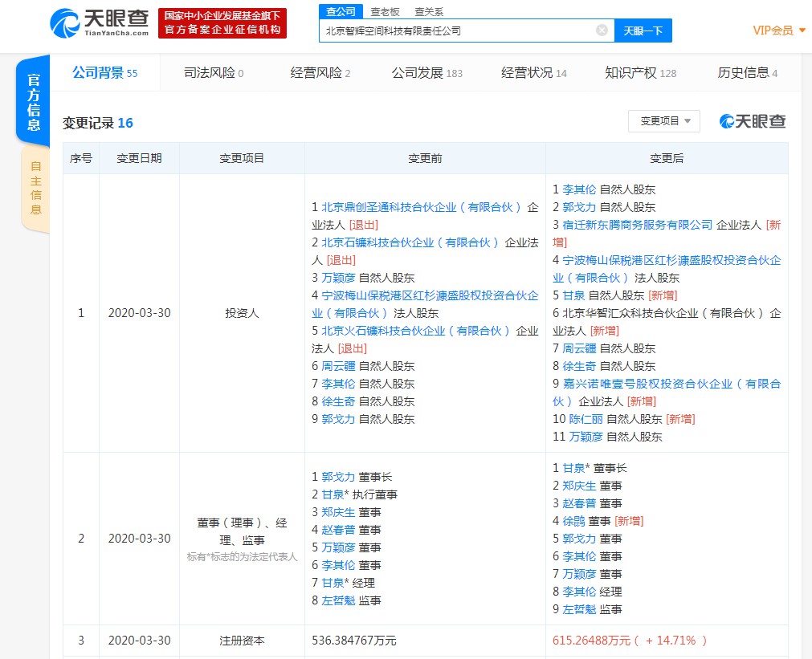Open 郭戈力 董事长 link in 变更前

(338, 477)
